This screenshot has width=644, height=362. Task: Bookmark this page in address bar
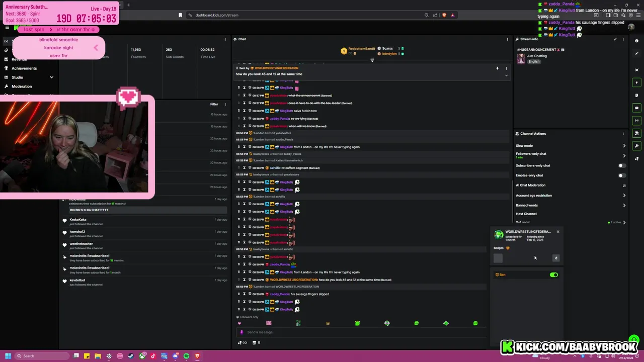(x=180, y=15)
